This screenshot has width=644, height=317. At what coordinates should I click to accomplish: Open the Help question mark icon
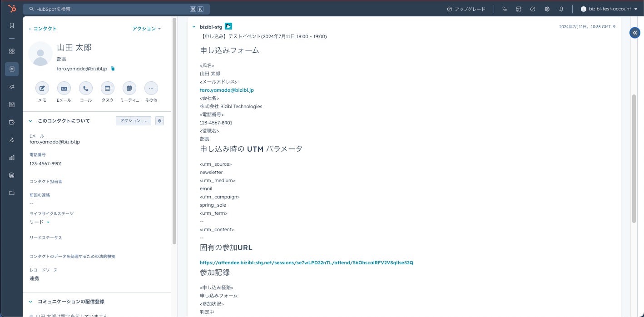coord(533,9)
